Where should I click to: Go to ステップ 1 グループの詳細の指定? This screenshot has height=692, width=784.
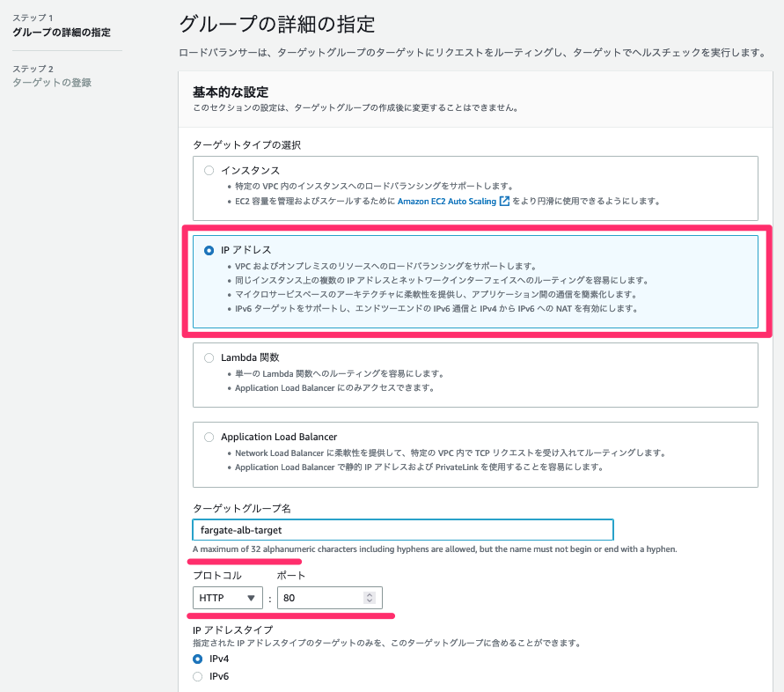coord(62,26)
